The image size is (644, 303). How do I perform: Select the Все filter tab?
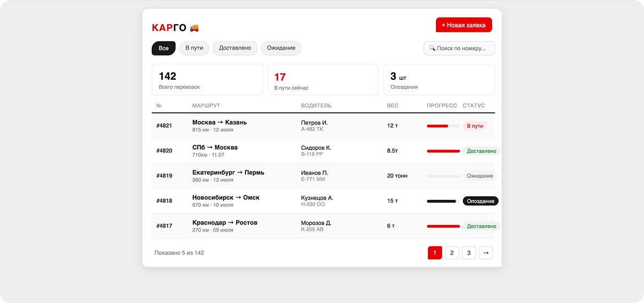[x=163, y=48]
